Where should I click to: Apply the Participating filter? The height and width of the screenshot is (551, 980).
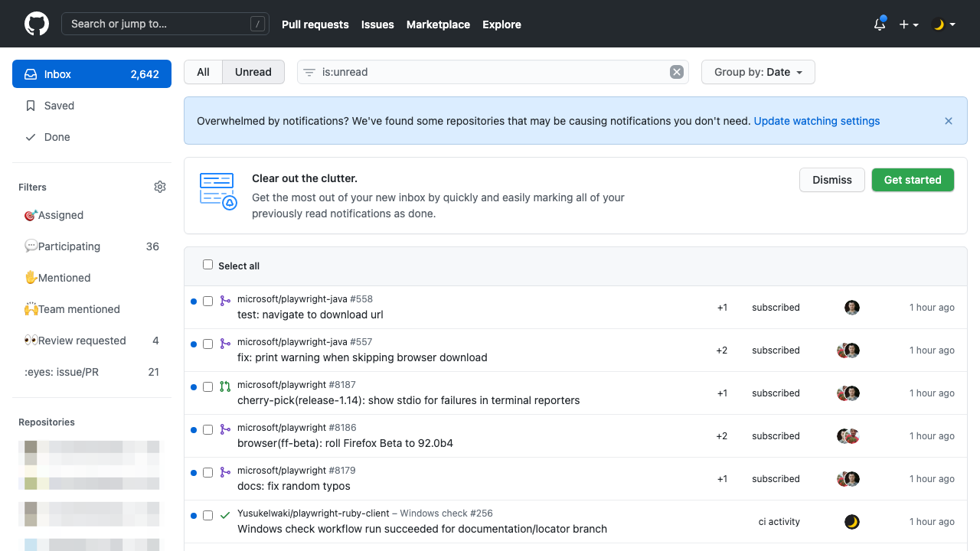click(x=92, y=246)
